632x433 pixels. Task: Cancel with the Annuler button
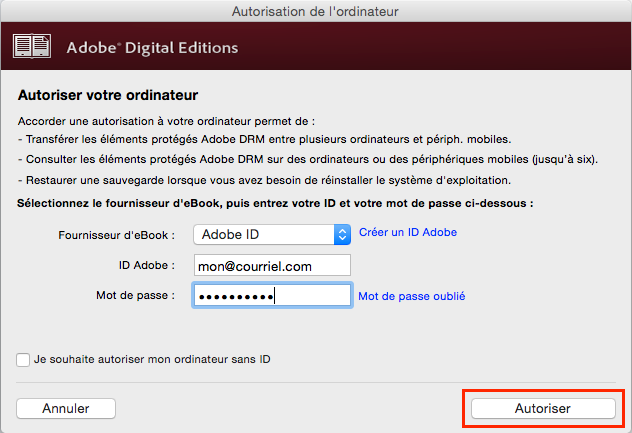click(x=66, y=408)
